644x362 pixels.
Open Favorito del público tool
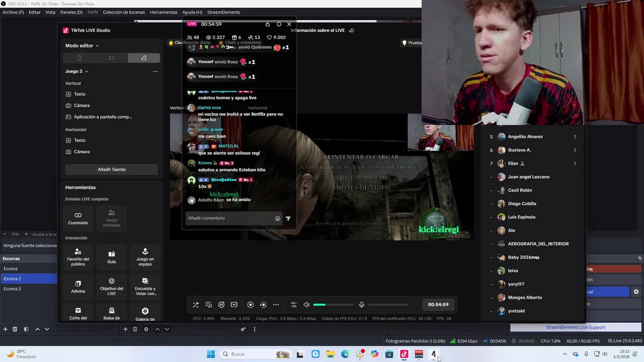78,257
